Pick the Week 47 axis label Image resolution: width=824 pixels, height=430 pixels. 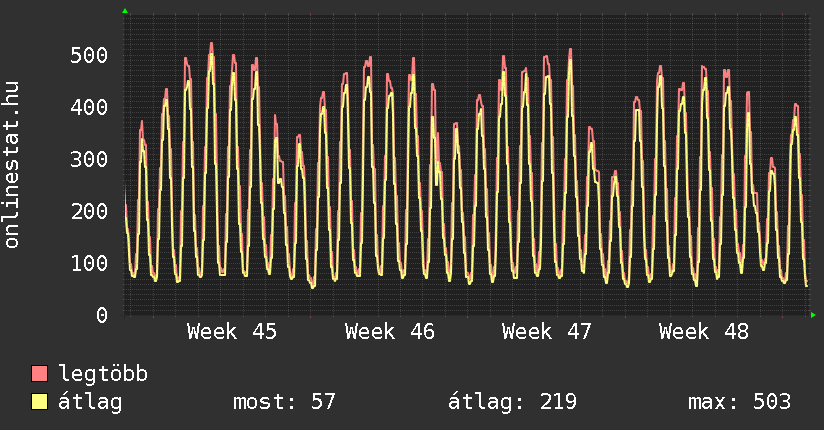547,332
